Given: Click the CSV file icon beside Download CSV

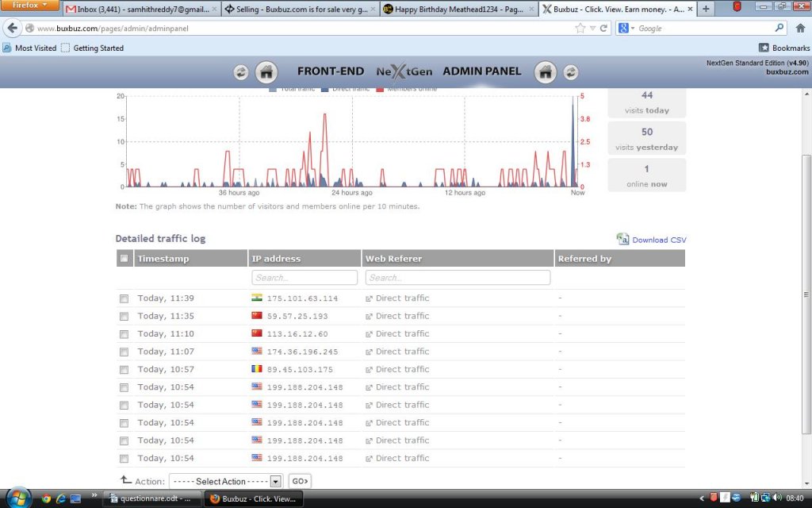Looking at the screenshot, I should pos(622,239).
